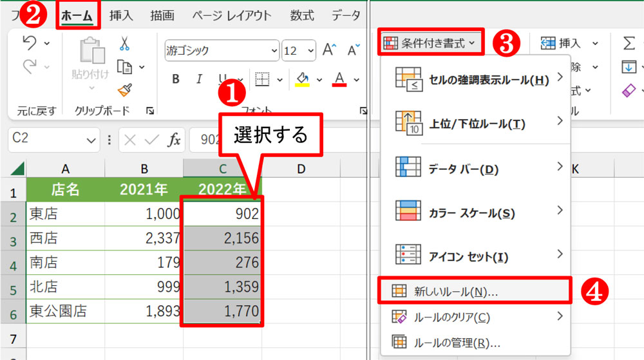Open ルールのクリア(C) submenu
Viewport: 644px width, 360px height.
coord(476,317)
